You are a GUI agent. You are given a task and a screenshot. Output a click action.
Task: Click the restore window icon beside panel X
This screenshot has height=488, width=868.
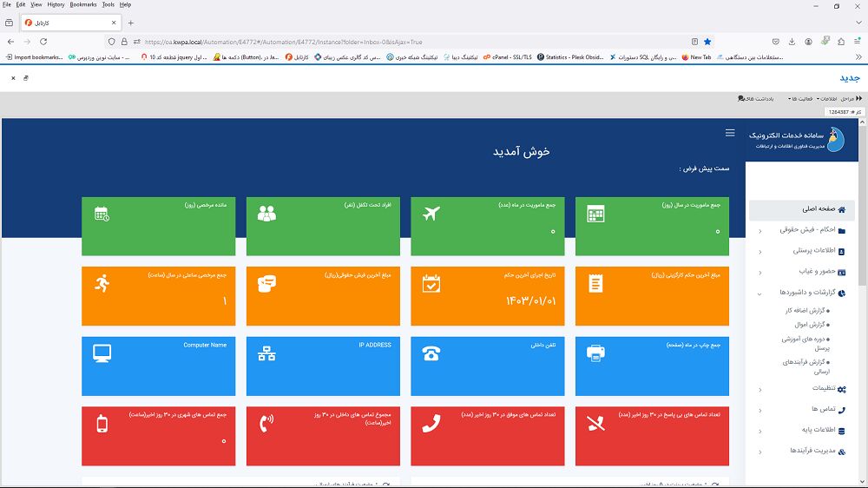pos(26,78)
